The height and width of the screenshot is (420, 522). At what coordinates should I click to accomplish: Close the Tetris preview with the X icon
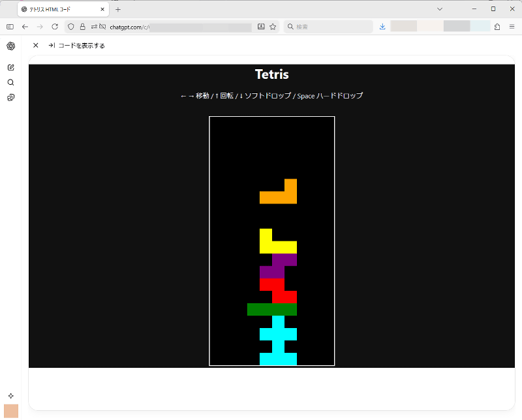pyautogui.click(x=36, y=46)
